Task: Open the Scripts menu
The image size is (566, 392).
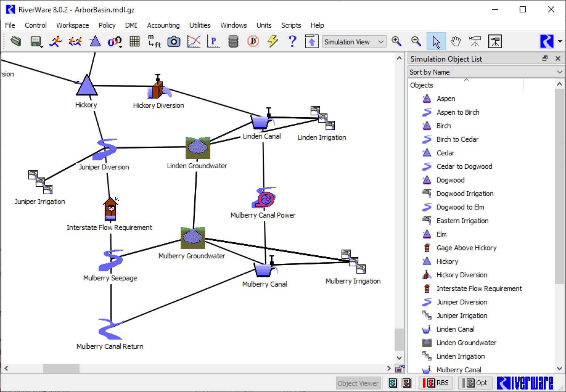Action: tap(291, 25)
